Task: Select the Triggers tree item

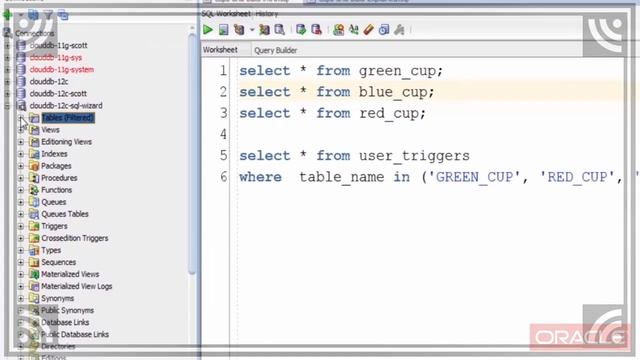Action: coord(54,226)
